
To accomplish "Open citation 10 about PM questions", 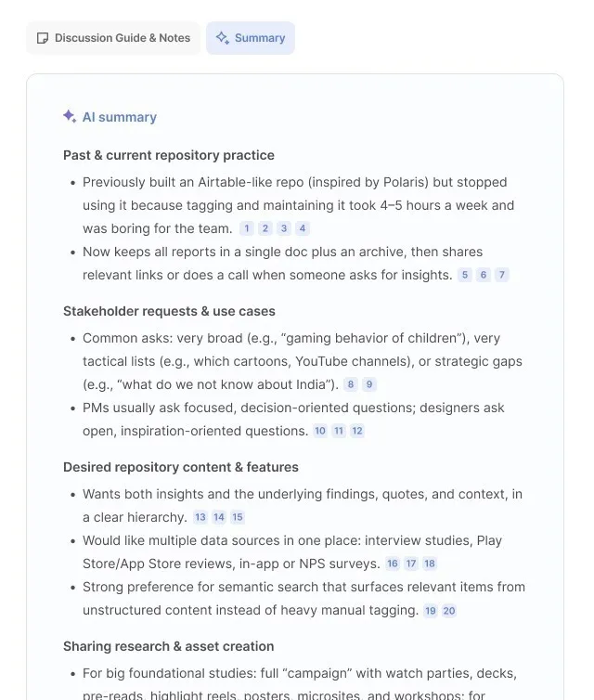I will (x=320, y=431).
